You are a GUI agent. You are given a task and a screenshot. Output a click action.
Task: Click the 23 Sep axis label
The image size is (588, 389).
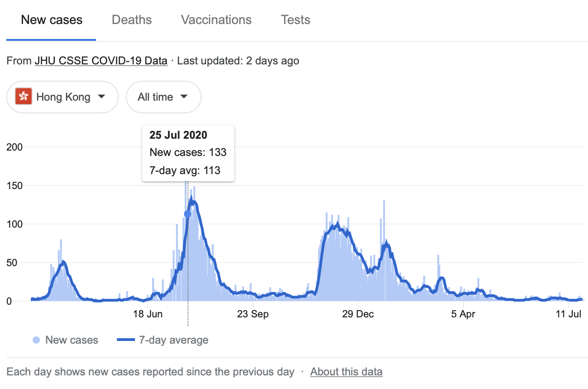tap(253, 314)
